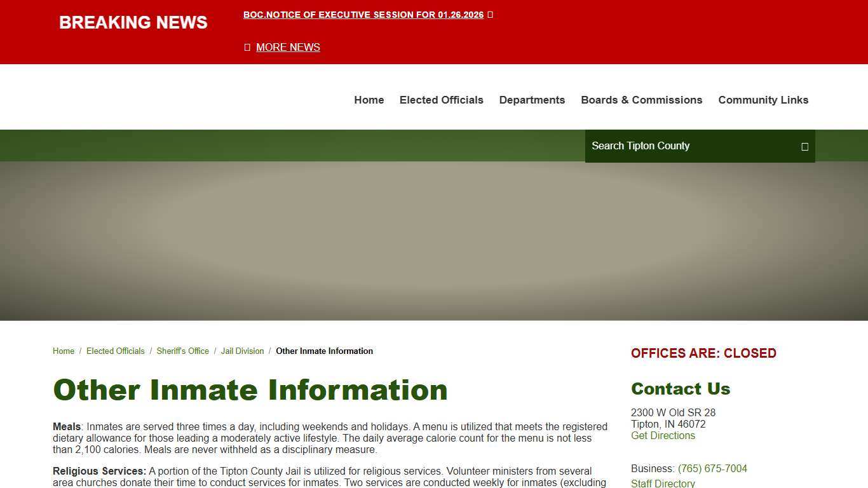Viewport: 868px width, 488px height.
Task: Click the icon beside MORE NEWS
Action: click(247, 47)
